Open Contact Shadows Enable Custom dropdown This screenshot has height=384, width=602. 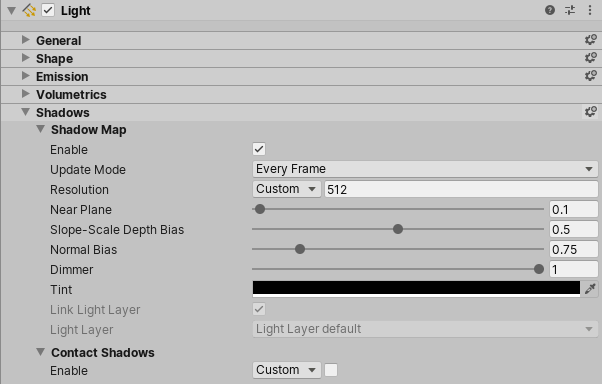click(286, 370)
